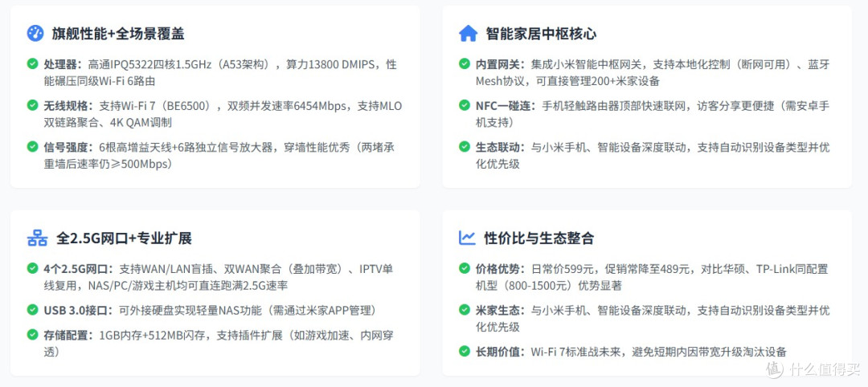Click the bold label 生态联动
This screenshot has width=868, height=387.
[x=500, y=148]
